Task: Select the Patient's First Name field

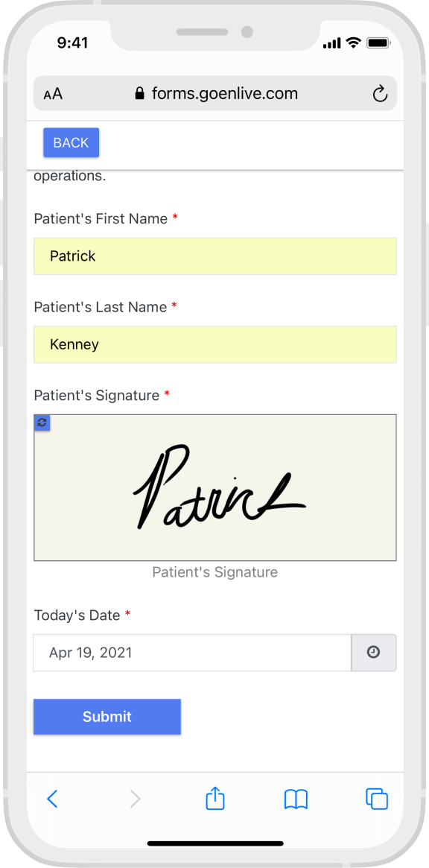Action: pyautogui.click(x=214, y=256)
